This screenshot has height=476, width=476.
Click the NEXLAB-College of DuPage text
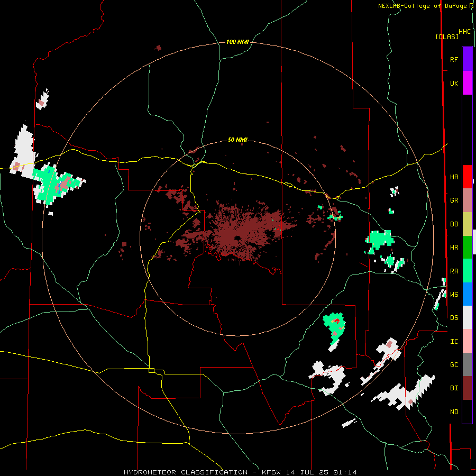(422, 6)
